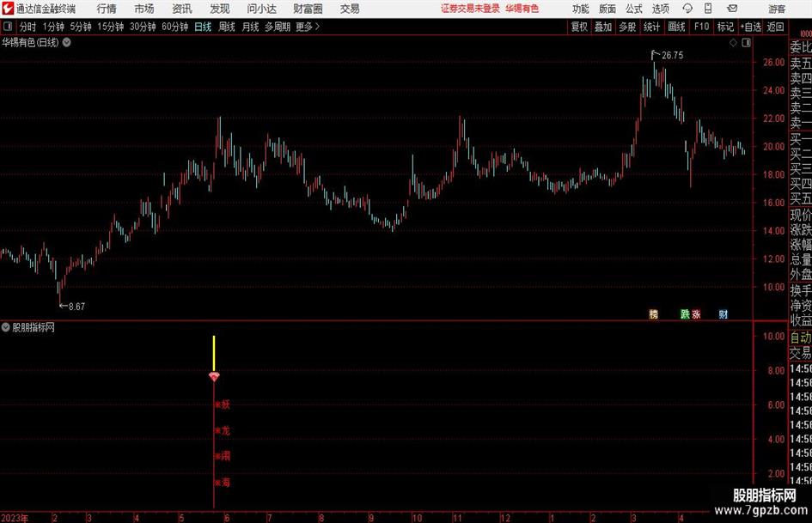Click the 2023年 date axis label
812x523 pixels.
15,518
